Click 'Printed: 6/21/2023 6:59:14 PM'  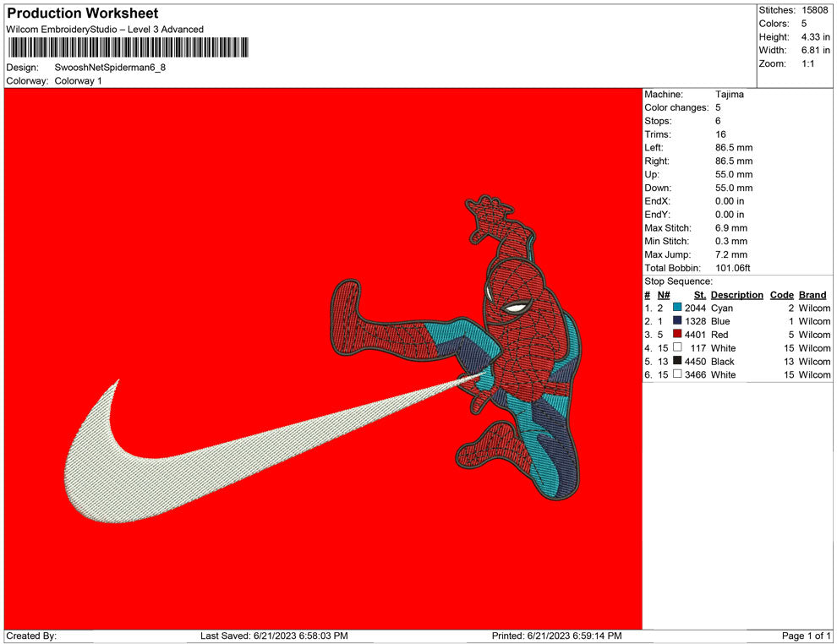pos(557,636)
